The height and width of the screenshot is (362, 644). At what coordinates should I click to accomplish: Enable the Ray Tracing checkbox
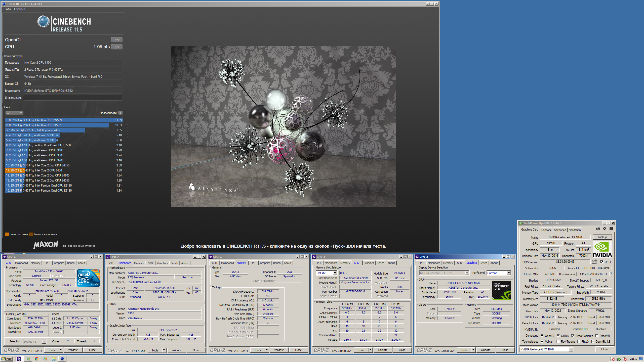(558, 341)
